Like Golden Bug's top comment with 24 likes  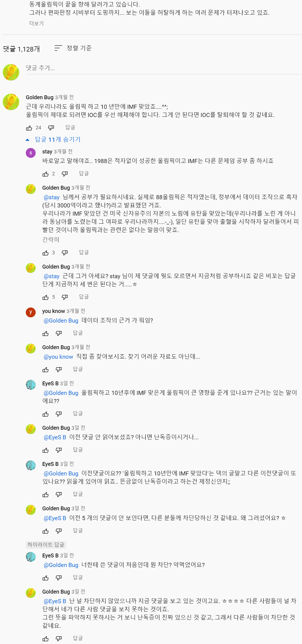(29, 128)
